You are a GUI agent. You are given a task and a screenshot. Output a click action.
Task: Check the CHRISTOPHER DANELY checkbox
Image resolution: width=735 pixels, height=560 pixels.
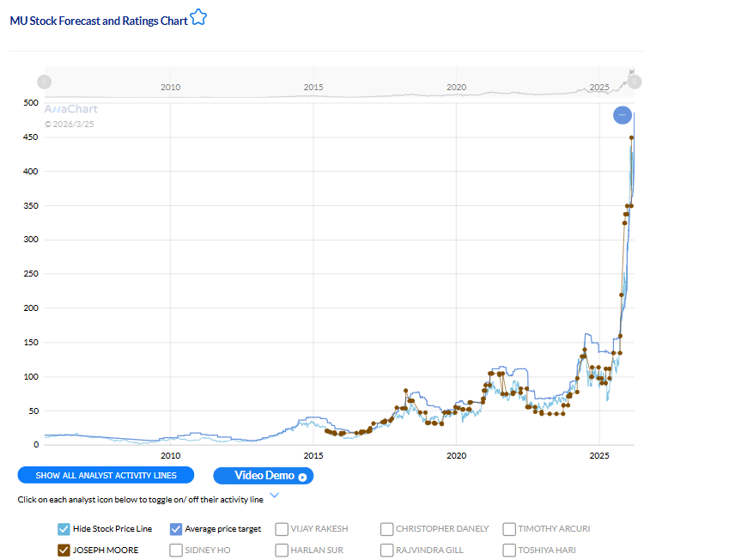386,529
